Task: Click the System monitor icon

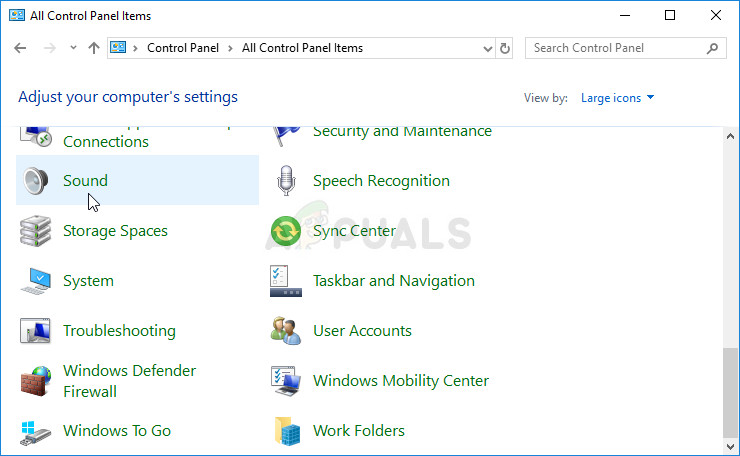Action: [36, 281]
